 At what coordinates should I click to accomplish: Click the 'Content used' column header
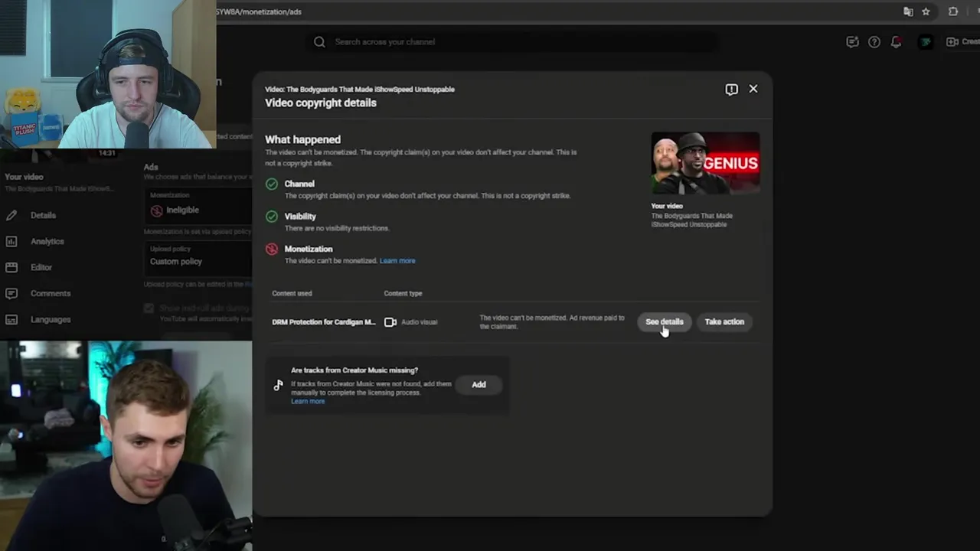tap(292, 294)
